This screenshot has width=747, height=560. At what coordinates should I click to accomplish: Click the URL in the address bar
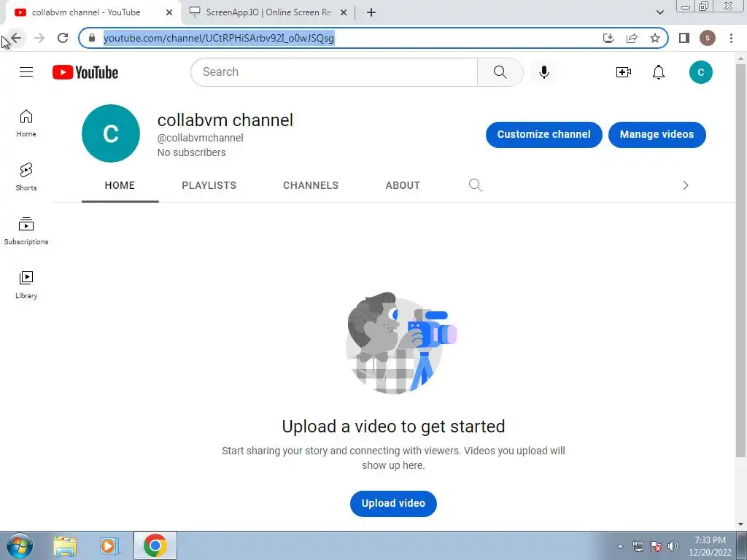[219, 38]
